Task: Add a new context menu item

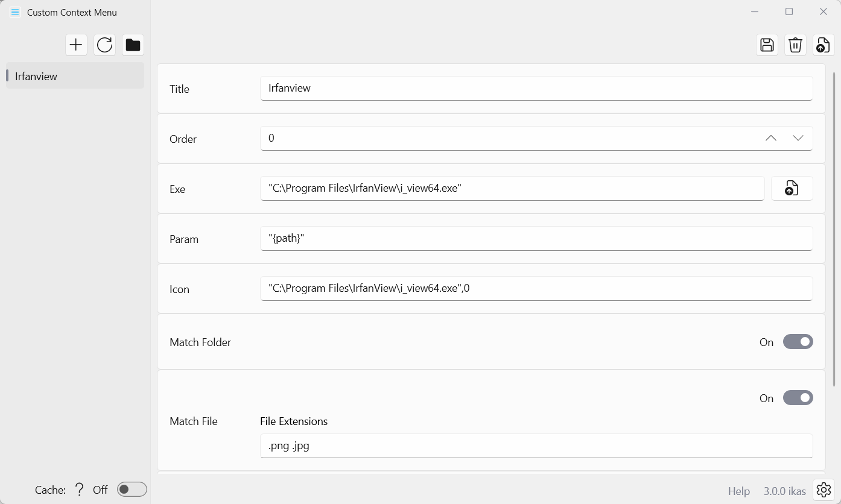Action: pos(76,45)
